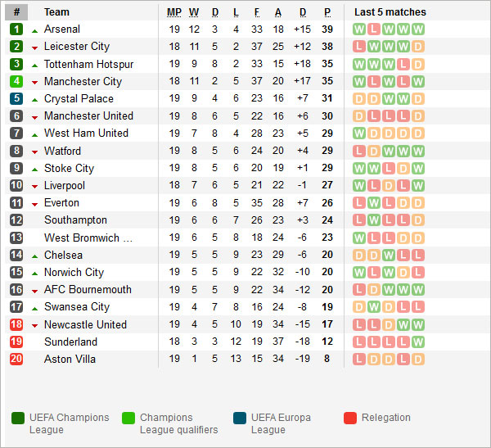Open the AFC Bournemouth team link
This screenshot has height=448, width=491.
(x=88, y=290)
